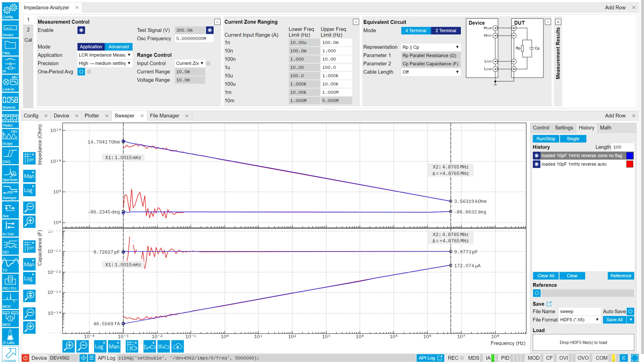Click the Single sweep button
Screen dimensions: 644x362
coord(573,139)
